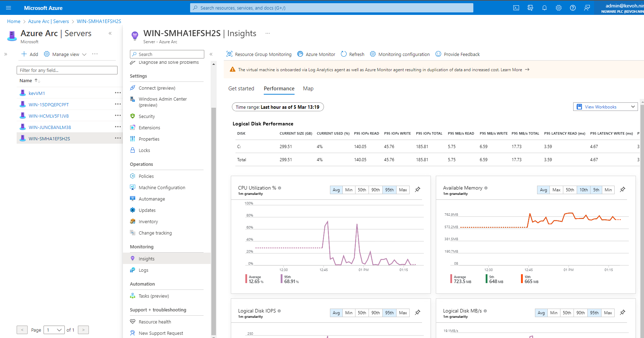
Task: Open the View Workbooks dropdown
Action: (605, 107)
